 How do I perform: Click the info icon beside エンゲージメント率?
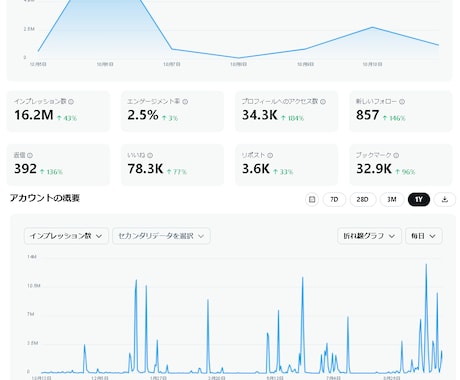185,102
